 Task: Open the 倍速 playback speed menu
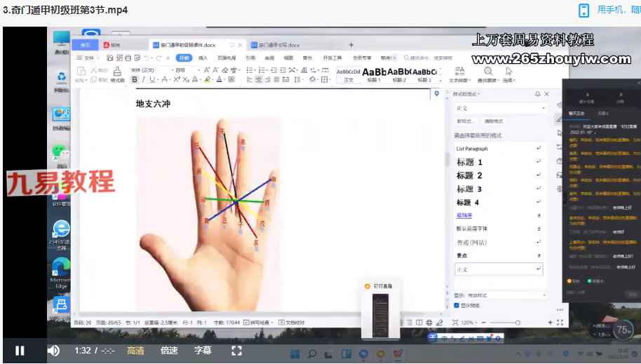point(169,351)
